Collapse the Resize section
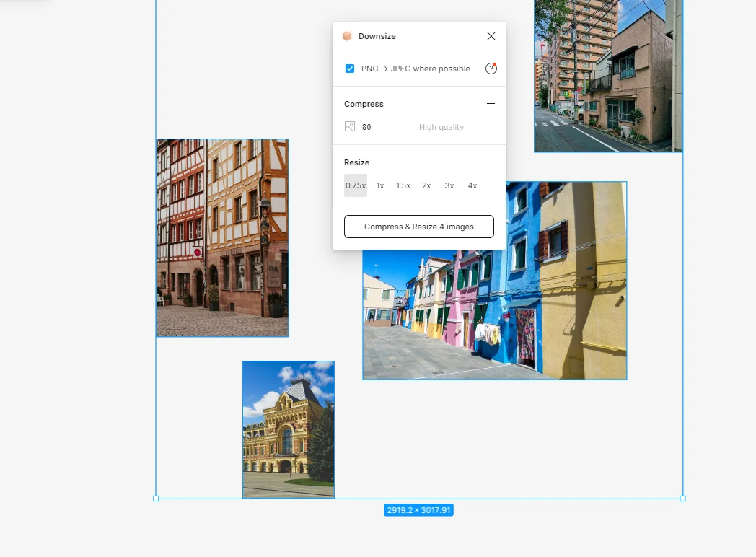The image size is (756, 557). click(491, 162)
